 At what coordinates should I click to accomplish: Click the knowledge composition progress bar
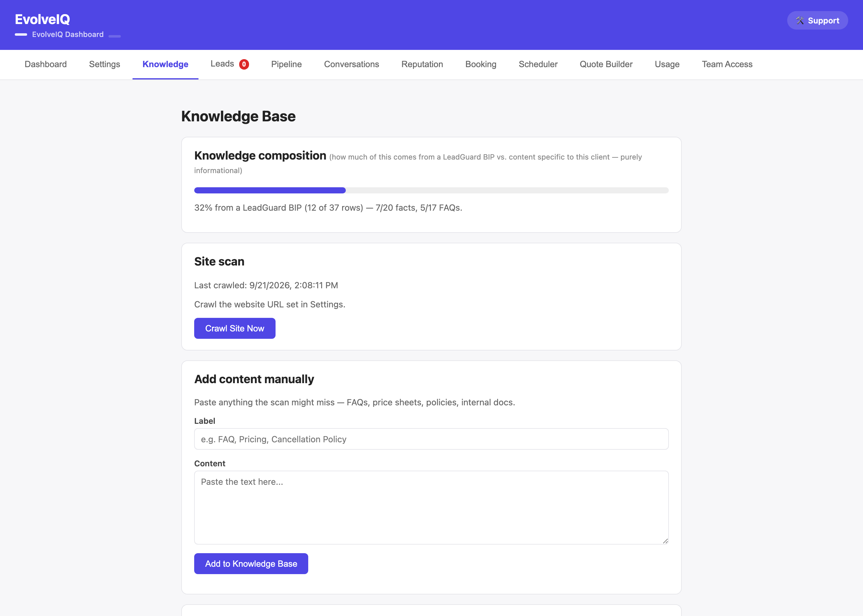(431, 190)
